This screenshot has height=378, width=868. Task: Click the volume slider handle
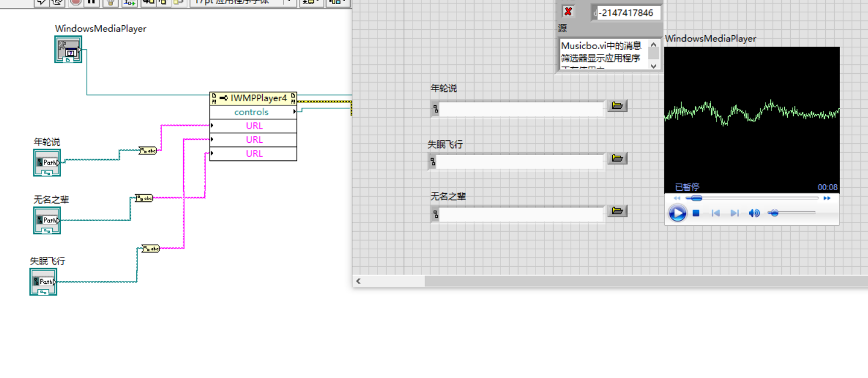click(774, 213)
